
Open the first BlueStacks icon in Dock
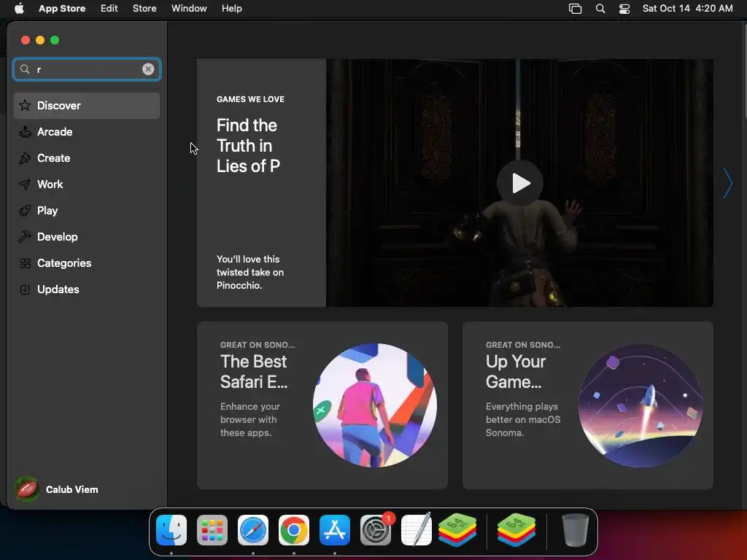pyautogui.click(x=457, y=530)
